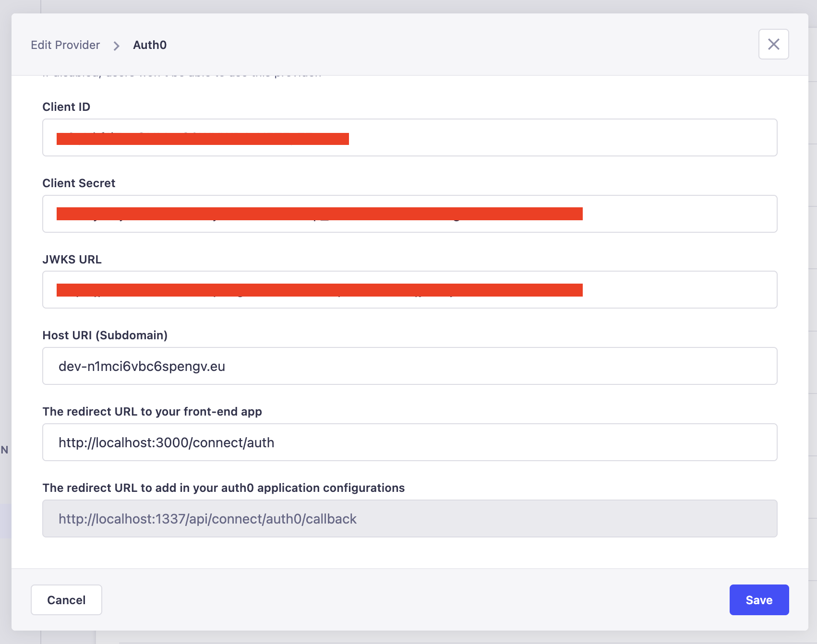Select the front-end redirect URL input

click(408, 441)
